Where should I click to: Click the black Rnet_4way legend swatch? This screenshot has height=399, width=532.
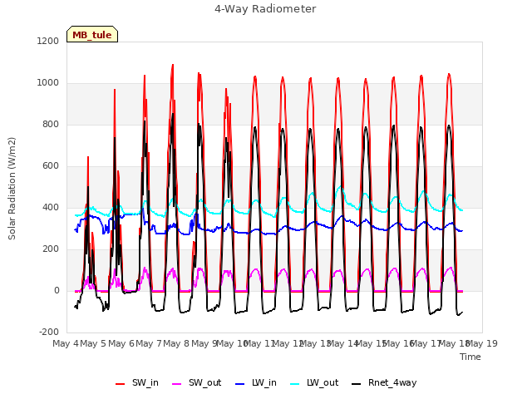(x=357, y=384)
